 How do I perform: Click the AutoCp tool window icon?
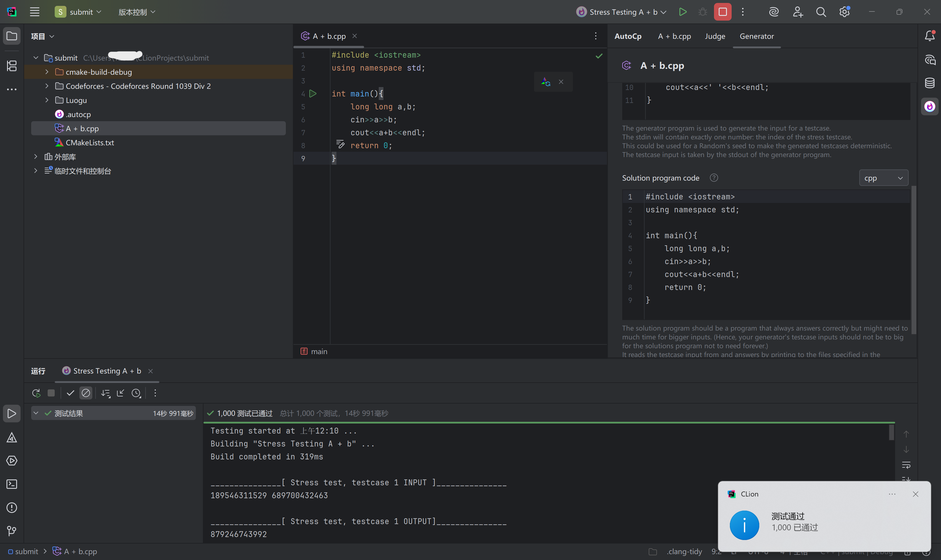(x=929, y=106)
